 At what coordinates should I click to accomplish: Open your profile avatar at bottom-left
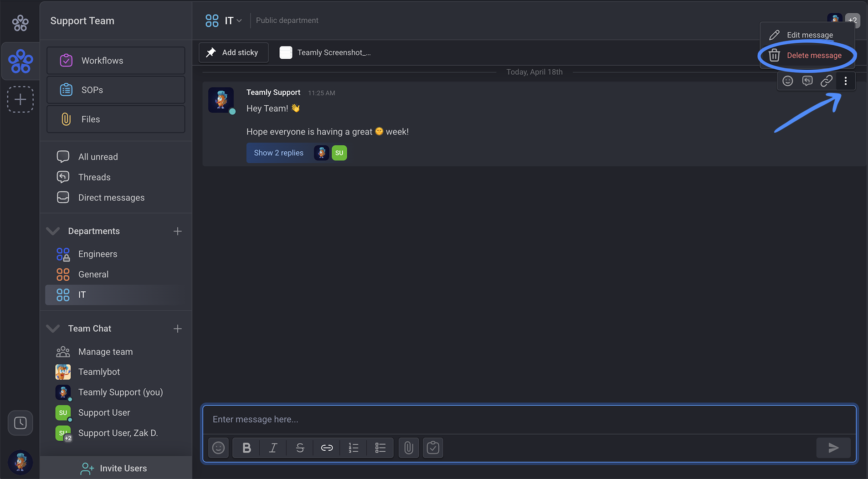tap(20, 462)
